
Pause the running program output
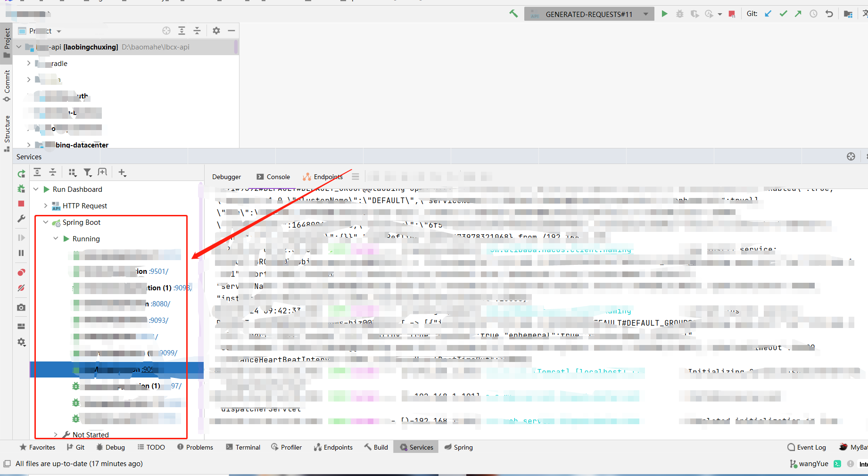click(21, 253)
